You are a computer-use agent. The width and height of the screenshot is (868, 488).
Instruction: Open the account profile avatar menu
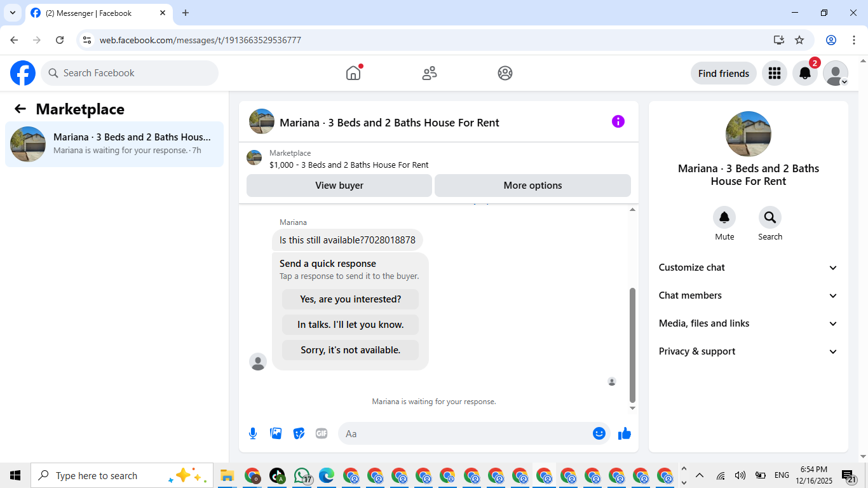pos(836,73)
